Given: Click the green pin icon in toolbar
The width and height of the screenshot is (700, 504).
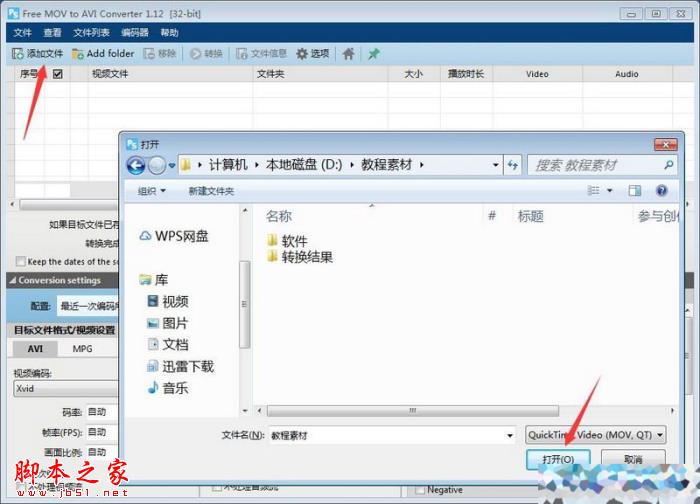Looking at the screenshot, I should click(x=374, y=54).
